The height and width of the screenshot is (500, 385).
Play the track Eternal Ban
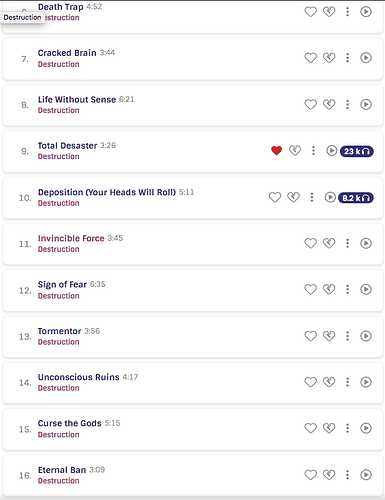pos(366,475)
